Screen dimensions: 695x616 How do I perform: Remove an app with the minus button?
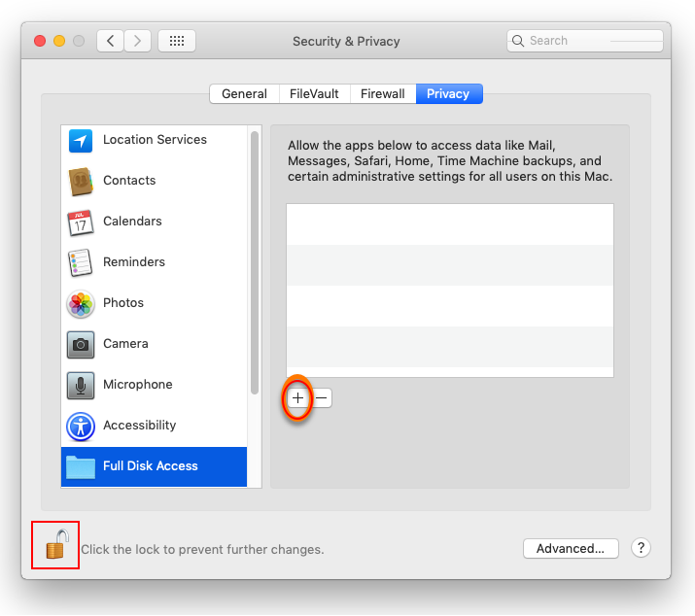322,397
